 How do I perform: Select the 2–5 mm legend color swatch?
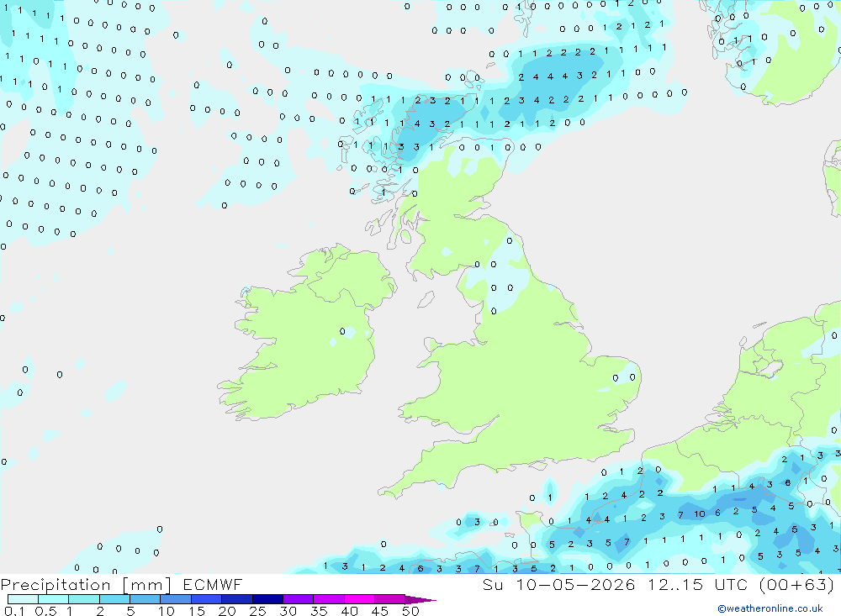click(x=114, y=599)
